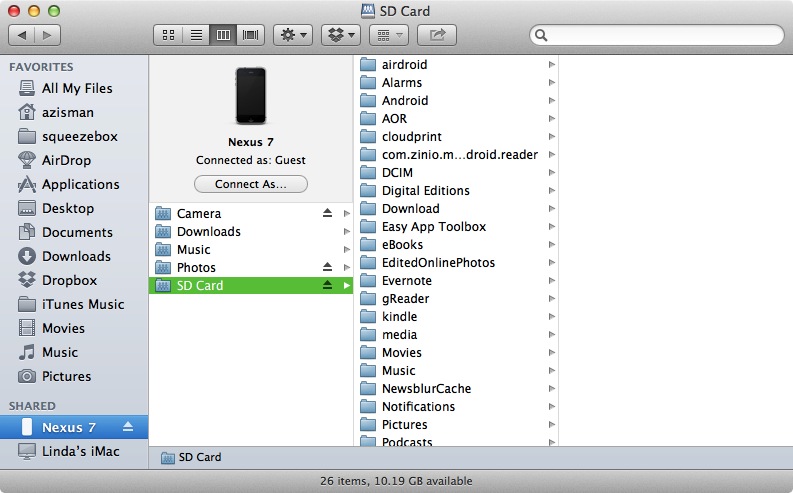The image size is (793, 493).
Task: Eject the Camera share
Action: pyautogui.click(x=327, y=213)
